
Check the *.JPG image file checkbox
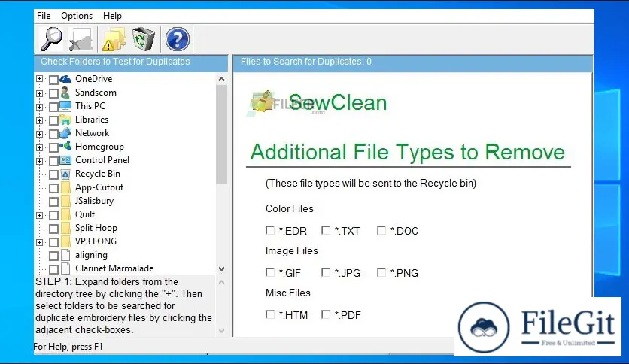click(x=326, y=272)
